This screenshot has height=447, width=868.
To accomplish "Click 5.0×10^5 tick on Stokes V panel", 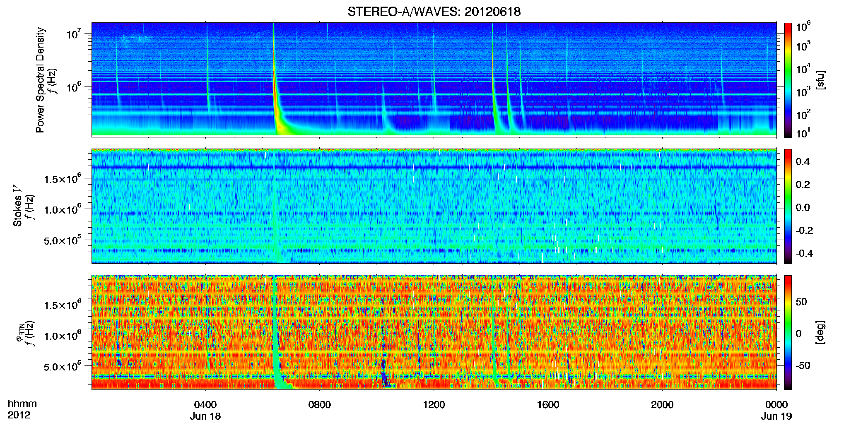I will 63,240.
